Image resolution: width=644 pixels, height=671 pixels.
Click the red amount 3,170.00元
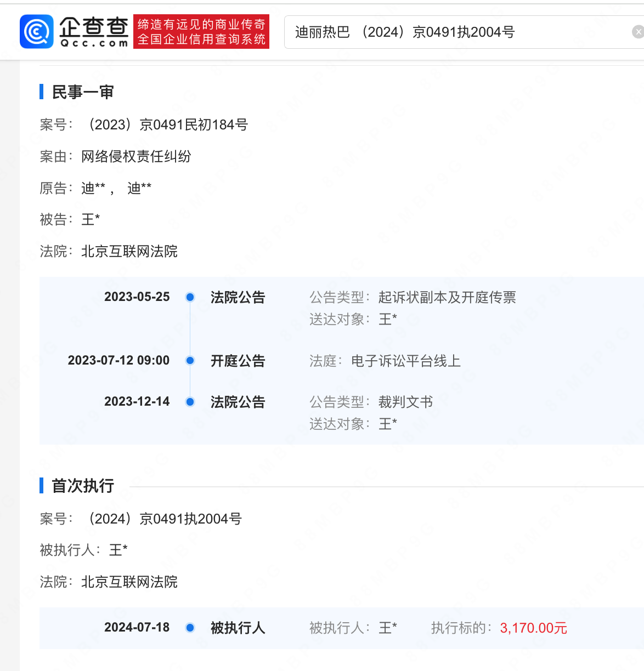coord(534,628)
